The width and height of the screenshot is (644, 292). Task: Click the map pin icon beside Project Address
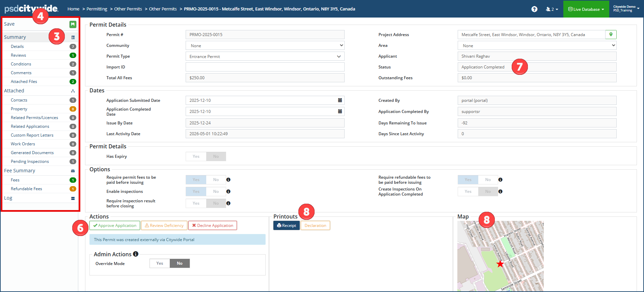611,34
